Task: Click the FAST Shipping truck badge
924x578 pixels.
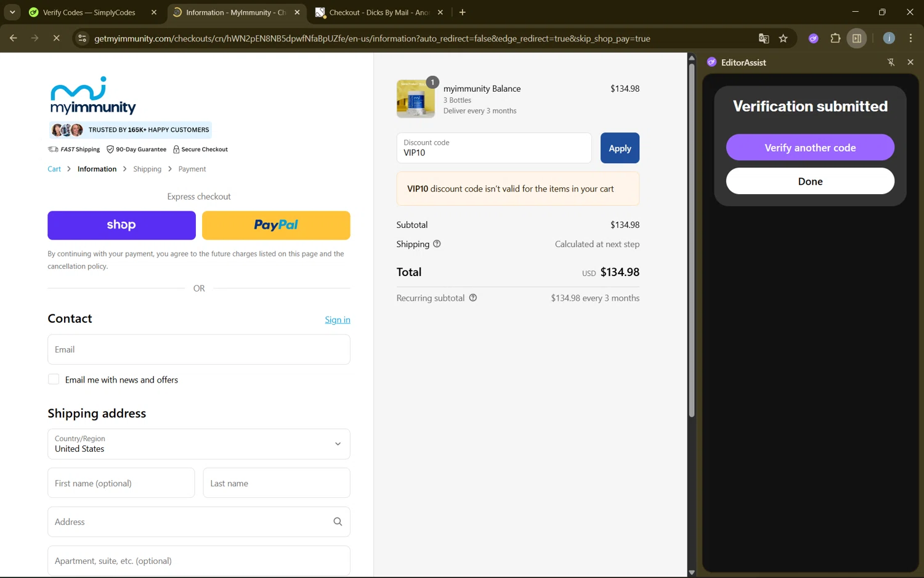Action: [74, 149]
